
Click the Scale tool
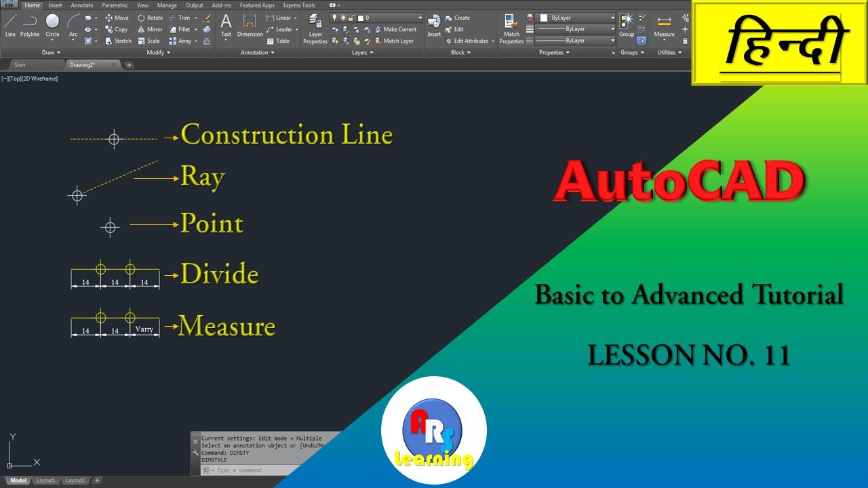coord(149,41)
